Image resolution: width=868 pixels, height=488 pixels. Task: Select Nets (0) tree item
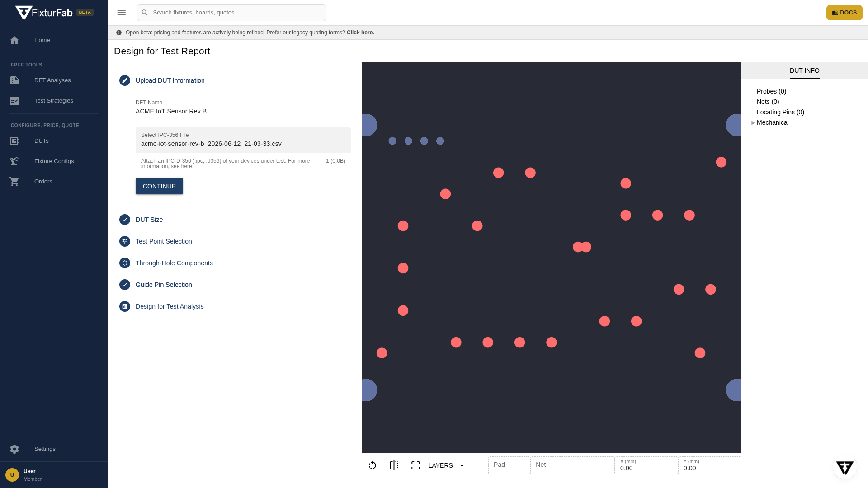tap(768, 102)
